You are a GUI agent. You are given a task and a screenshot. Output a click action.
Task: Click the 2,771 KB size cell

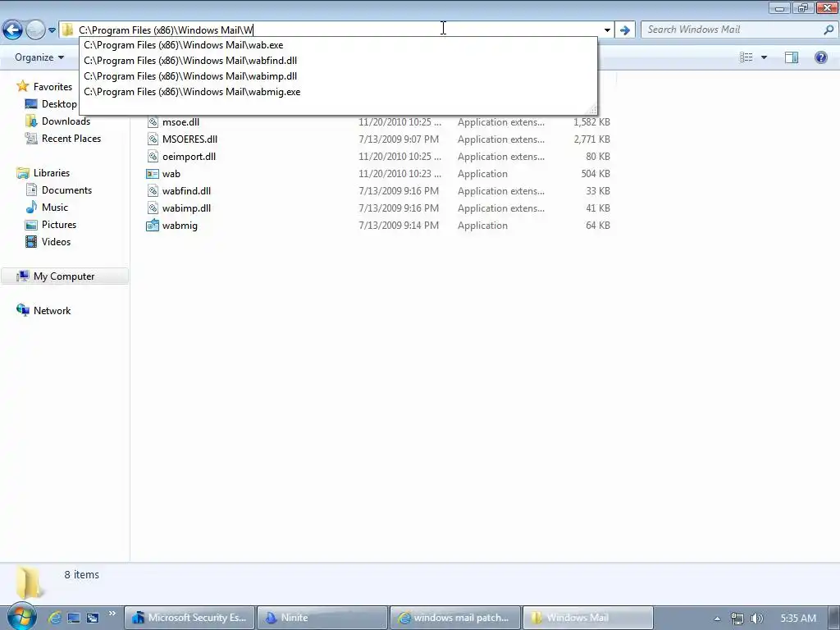tap(591, 139)
